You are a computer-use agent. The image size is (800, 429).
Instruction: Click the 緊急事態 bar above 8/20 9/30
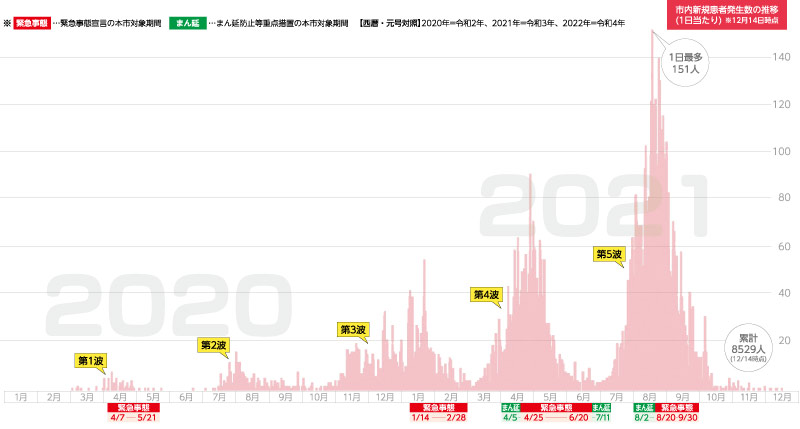[678, 408]
